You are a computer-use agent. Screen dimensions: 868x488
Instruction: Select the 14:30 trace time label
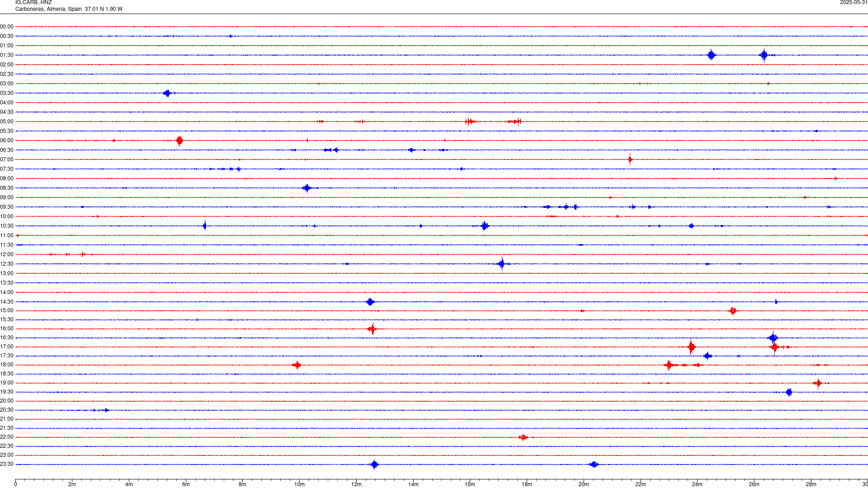[7, 302]
